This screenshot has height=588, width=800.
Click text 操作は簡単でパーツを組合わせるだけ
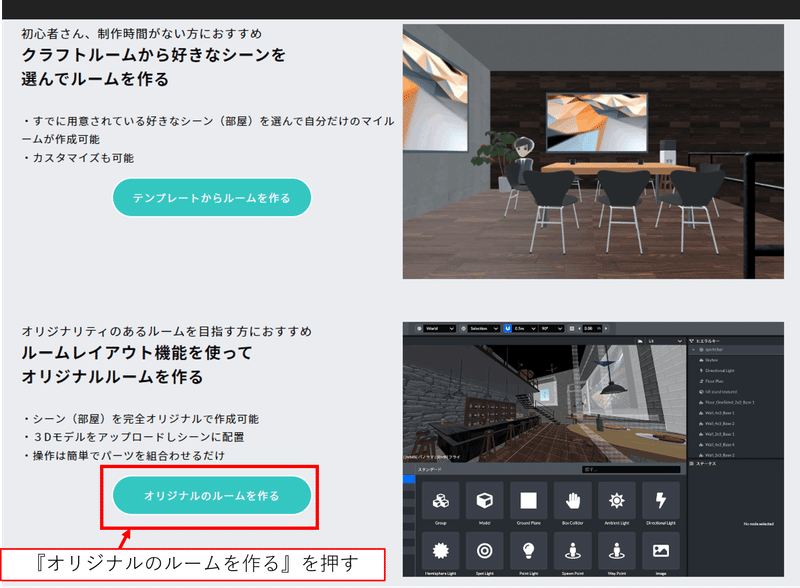tap(129, 455)
